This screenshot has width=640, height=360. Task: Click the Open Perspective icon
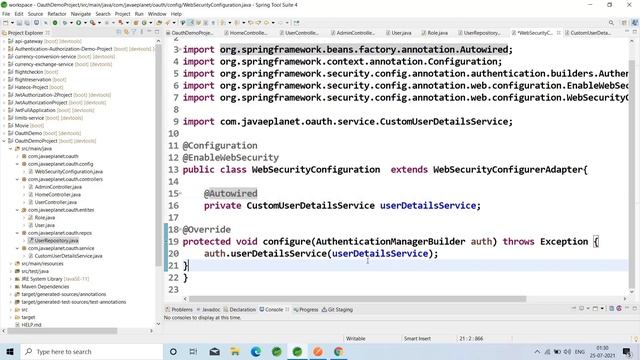point(624,23)
